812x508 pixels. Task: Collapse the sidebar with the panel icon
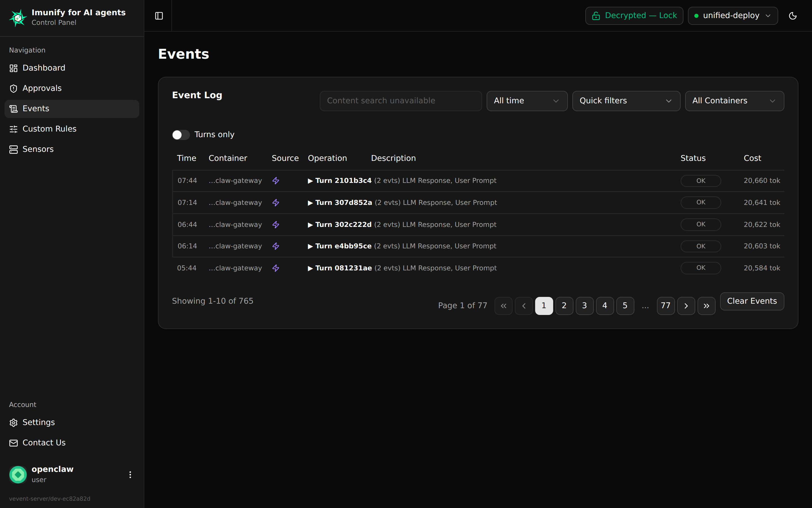(x=159, y=16)
